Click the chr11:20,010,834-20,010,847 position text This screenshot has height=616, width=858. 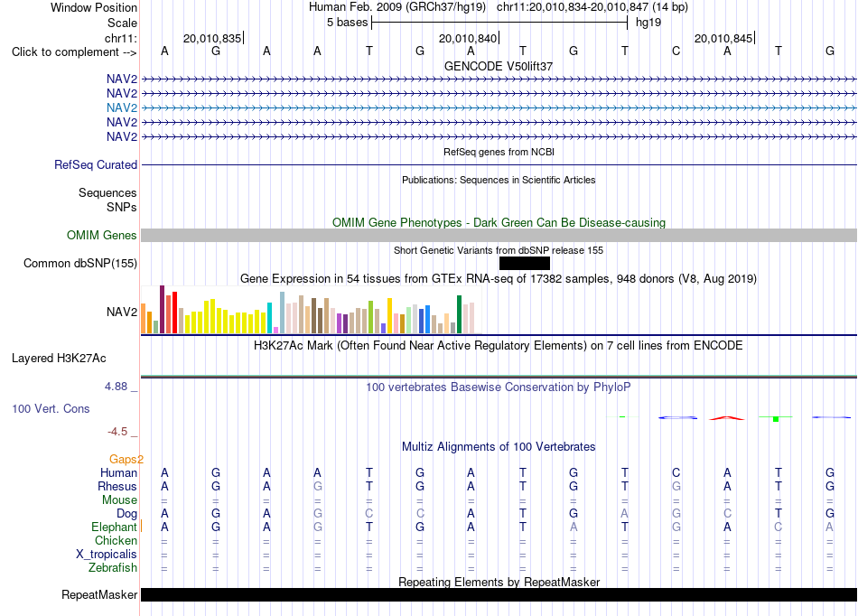pyautogui.click(x=592, y=7)
